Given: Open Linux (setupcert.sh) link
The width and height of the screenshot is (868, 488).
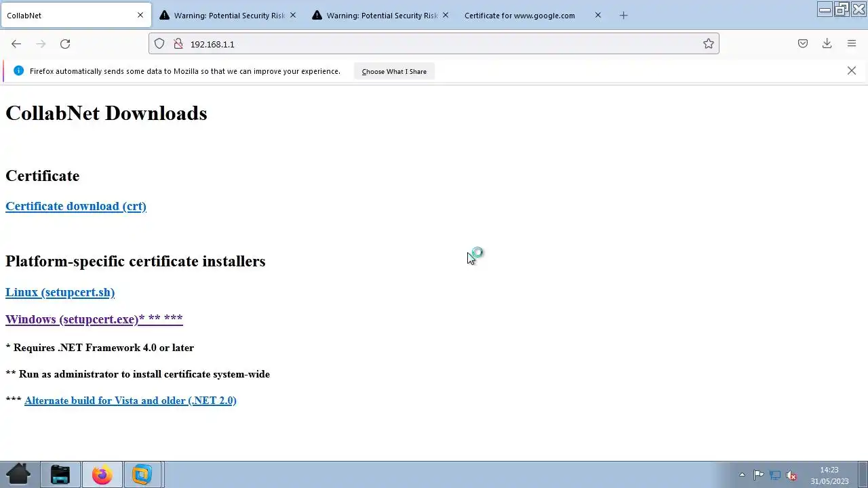Looking at the screenshot, I should pyautogui.click(x=60, y=292).
